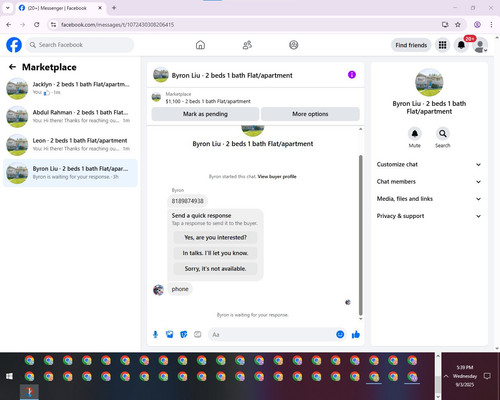Expand the Customize chat section
The height and width of the screenshot is (400, 500).
(x=429, y=164)
